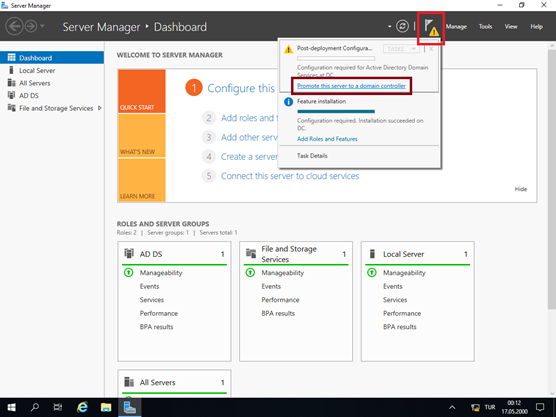Click the AD DS tile icon
The image size is (556, 417).
(x=129, y=253)
